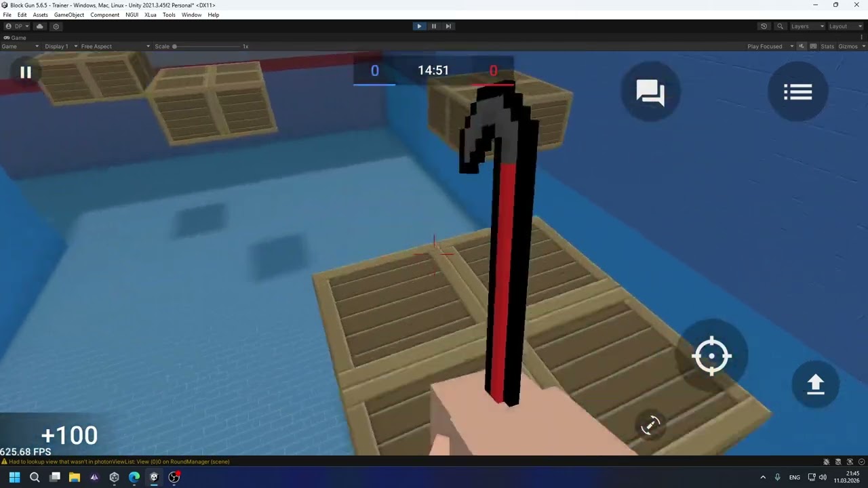Click the in-game pause icon
The image size is (868, 488).
26,72
